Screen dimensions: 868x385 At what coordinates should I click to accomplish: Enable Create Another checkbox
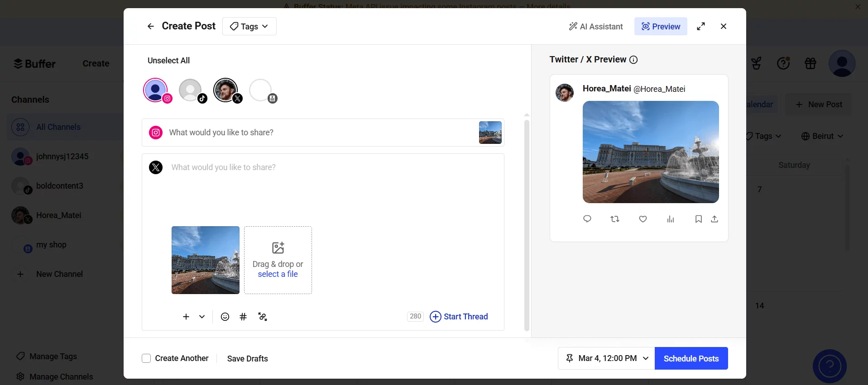(146, 358)
